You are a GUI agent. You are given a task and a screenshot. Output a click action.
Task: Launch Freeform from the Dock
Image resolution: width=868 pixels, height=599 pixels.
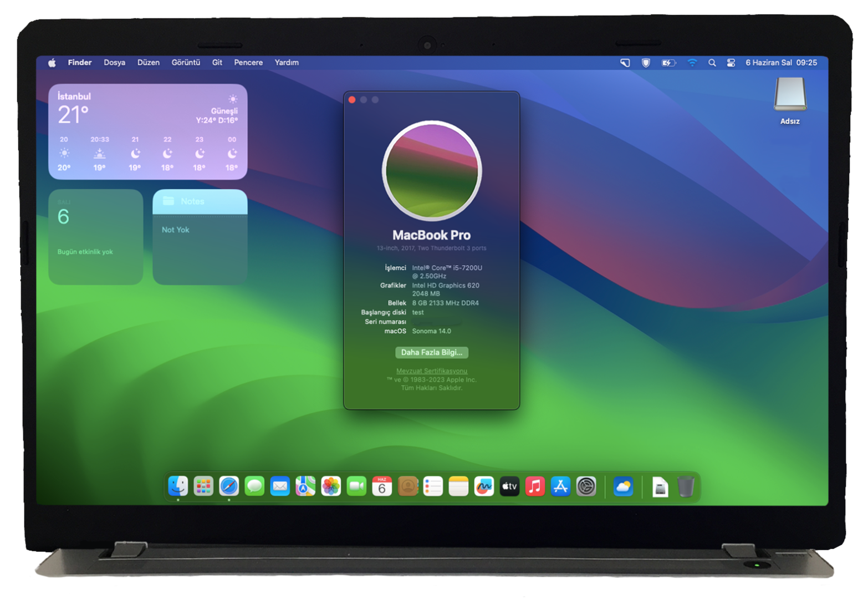click(484, 486)
